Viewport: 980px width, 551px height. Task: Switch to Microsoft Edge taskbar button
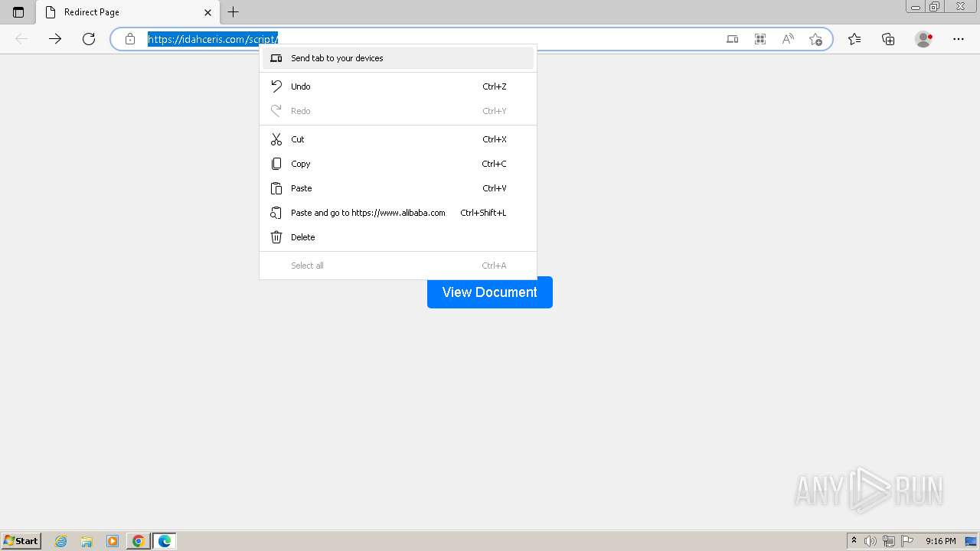[165, 541]
